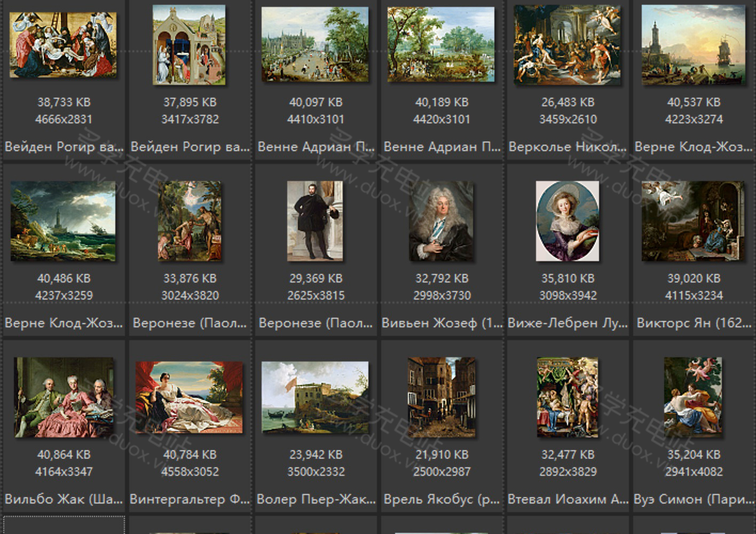The width and height of the screenshot is (756, 534).
Task: Open the Винтергальтер reclining lady thumbnail
Action: coord(189,397)
